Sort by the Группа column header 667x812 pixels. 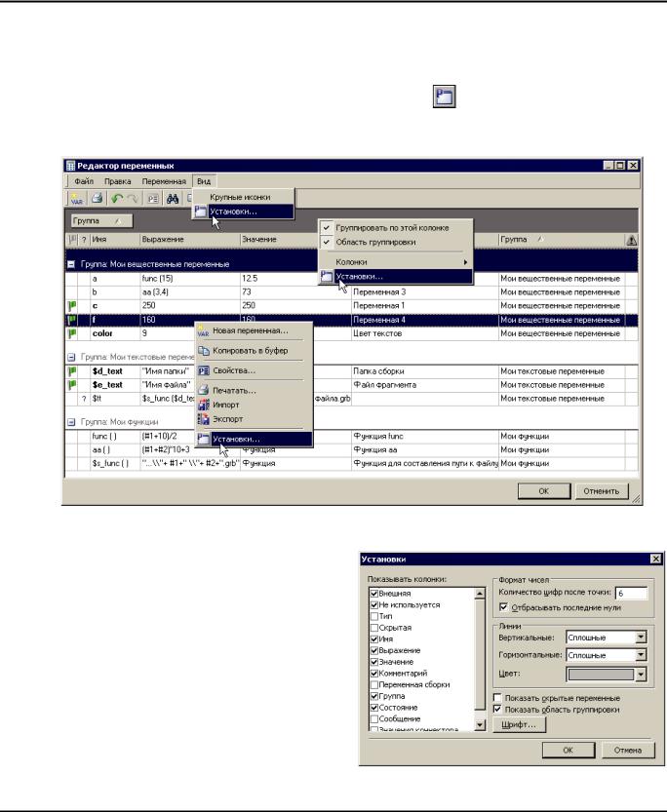562,239
